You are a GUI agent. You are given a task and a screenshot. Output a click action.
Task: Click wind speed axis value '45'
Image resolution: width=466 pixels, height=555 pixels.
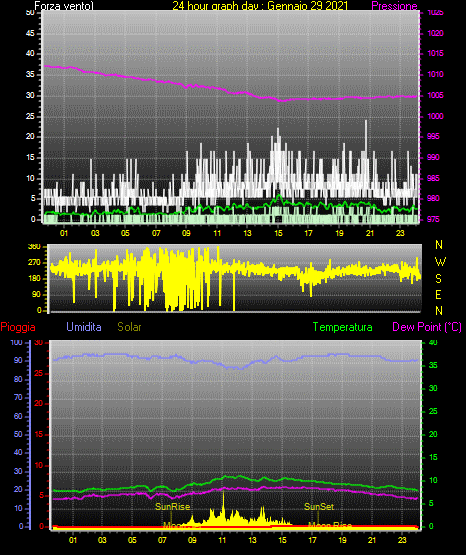[30, 33]
